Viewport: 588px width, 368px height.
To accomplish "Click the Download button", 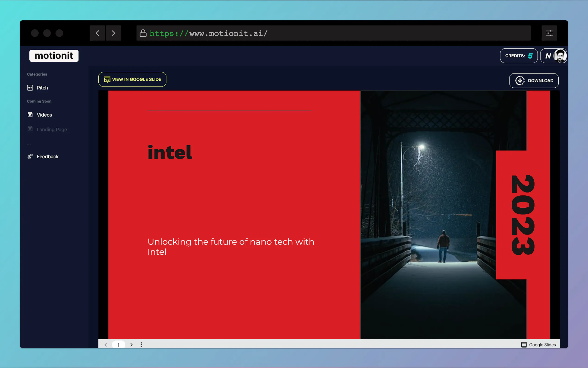I will coord(534,81).
